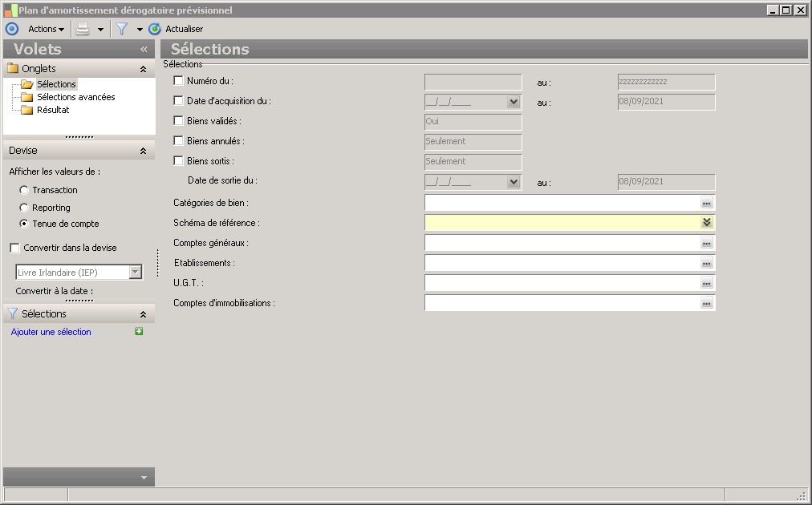Check the Biens annulés checkbox
812x505 pixels.
(x=178, y=141)
